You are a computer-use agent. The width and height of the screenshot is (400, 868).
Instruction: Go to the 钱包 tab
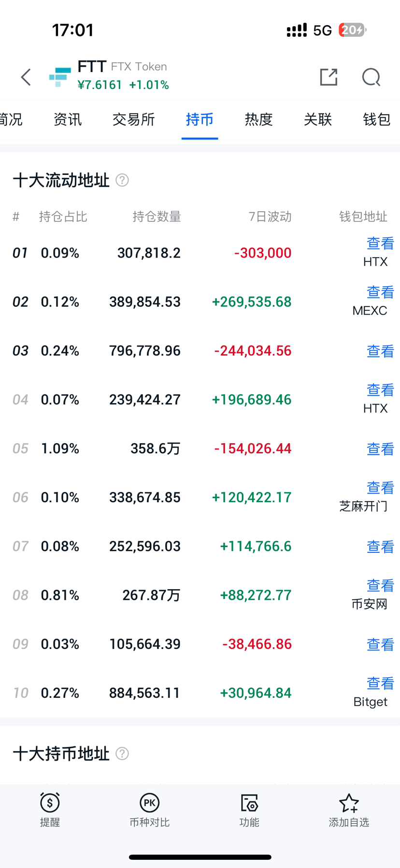pos(376,119)
